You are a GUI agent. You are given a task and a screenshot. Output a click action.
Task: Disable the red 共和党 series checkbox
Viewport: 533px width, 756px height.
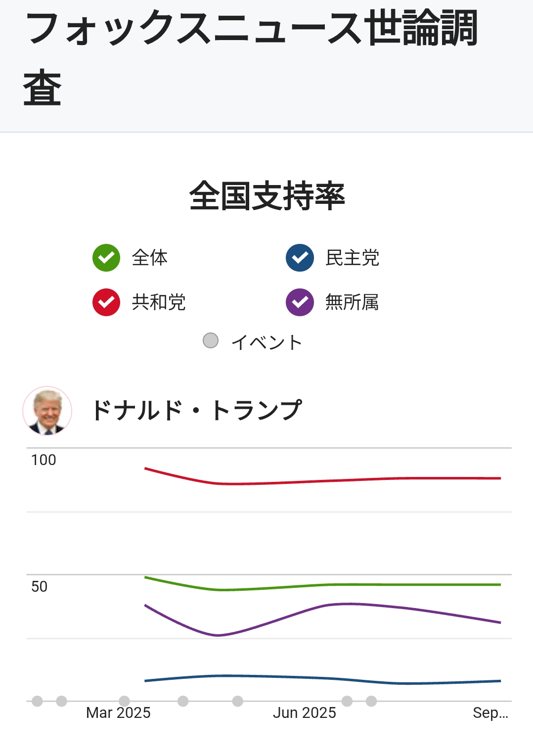[106, 302]
